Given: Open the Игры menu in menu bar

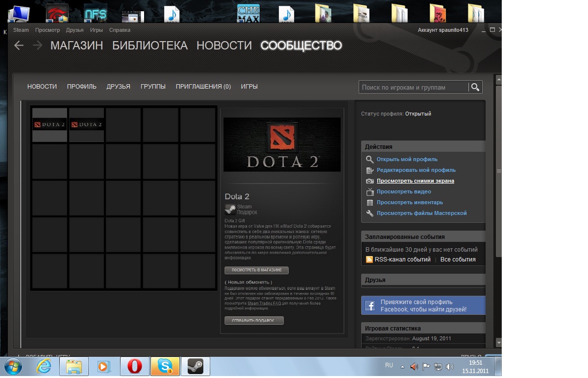Looking at the screenshot, I should pyautogui.click(x=97, y=30).
